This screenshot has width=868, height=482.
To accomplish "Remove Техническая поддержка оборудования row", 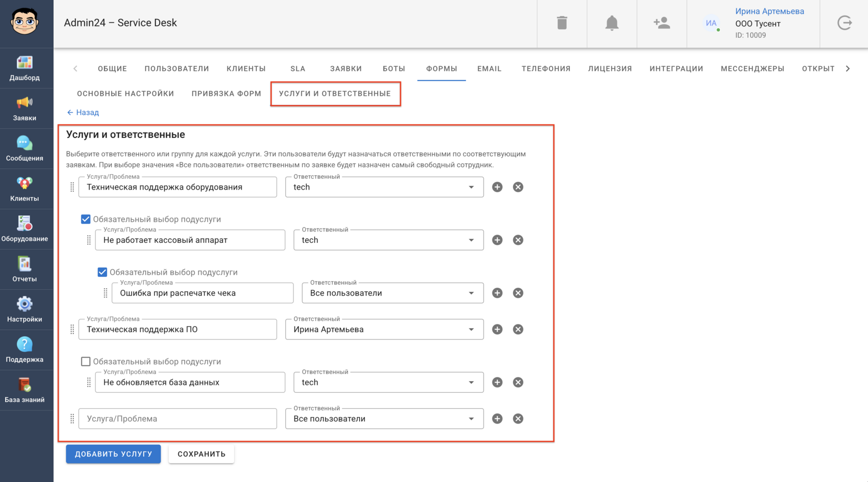I will tap(518, 187).
